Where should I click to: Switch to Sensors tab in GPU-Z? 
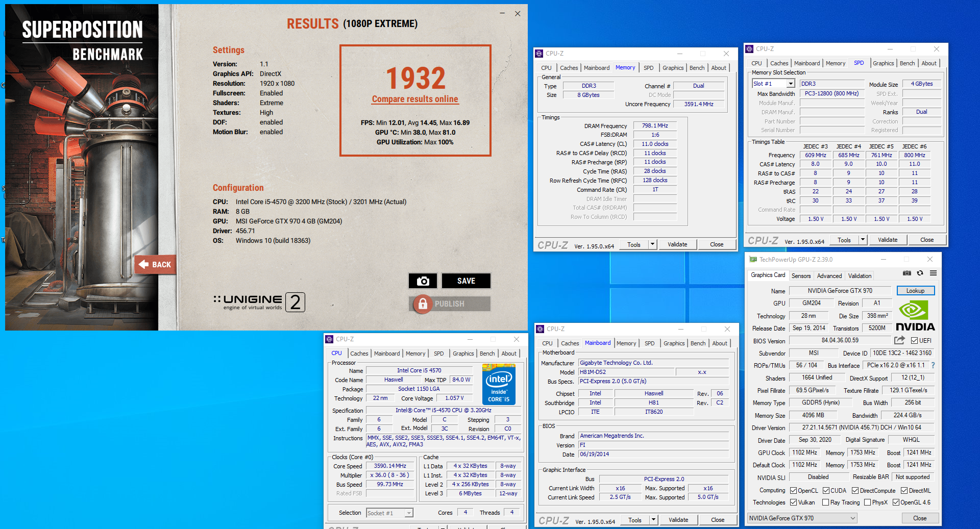coord(801,276)
